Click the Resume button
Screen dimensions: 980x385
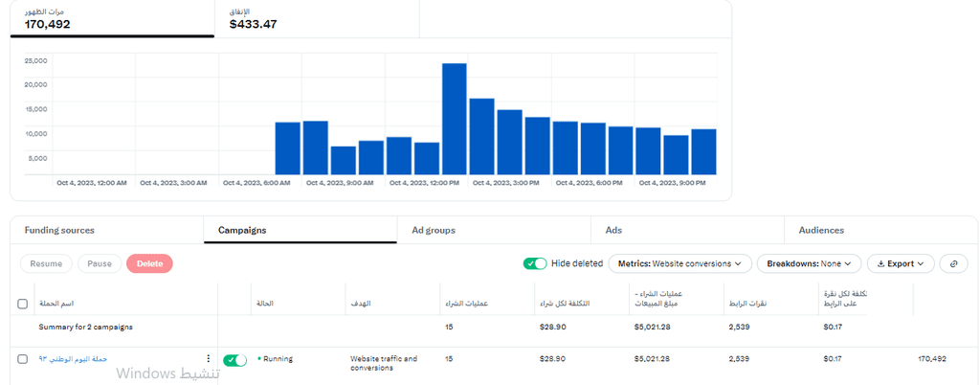coord(46,263)
